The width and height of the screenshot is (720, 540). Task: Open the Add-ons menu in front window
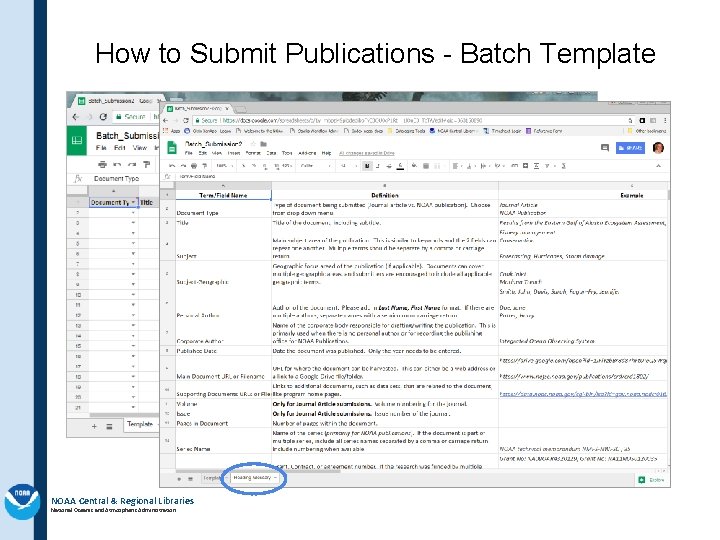tap(307, 153)
